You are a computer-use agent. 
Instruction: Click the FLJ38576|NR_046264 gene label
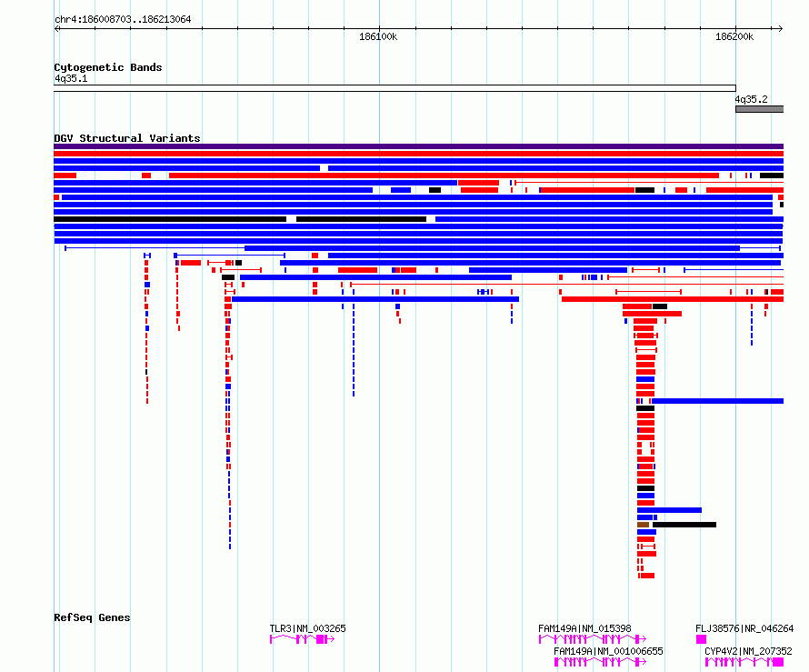click(x=744, y=628)
